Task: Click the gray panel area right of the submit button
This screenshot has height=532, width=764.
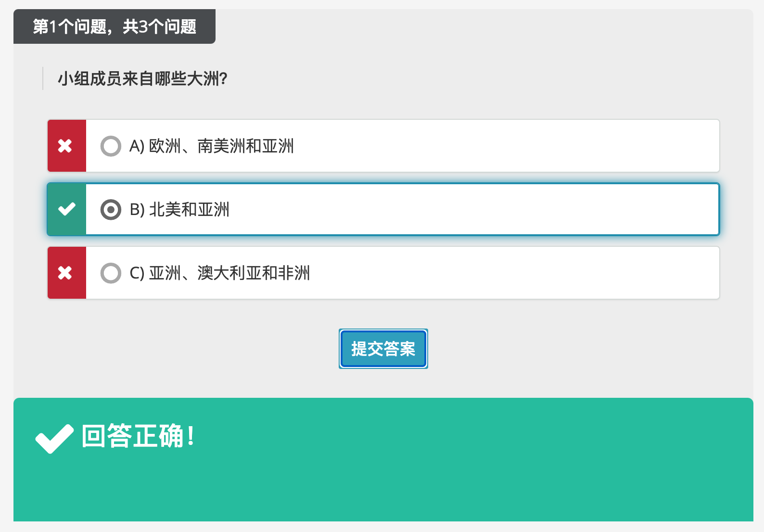Action: 577,349
